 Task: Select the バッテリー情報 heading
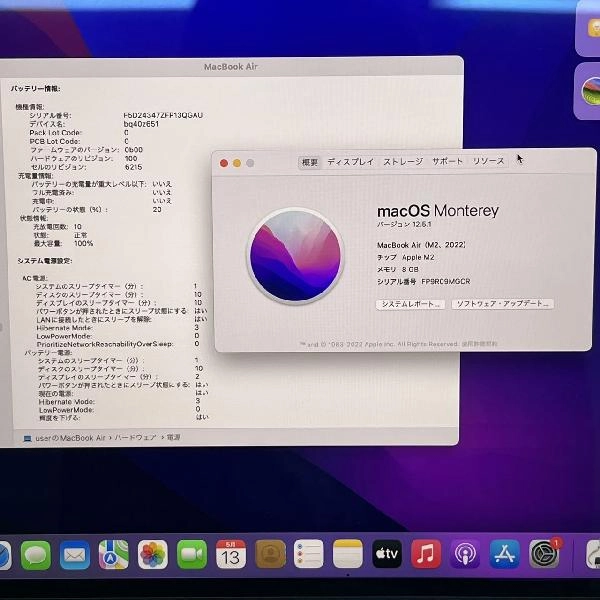click(35, 89)
